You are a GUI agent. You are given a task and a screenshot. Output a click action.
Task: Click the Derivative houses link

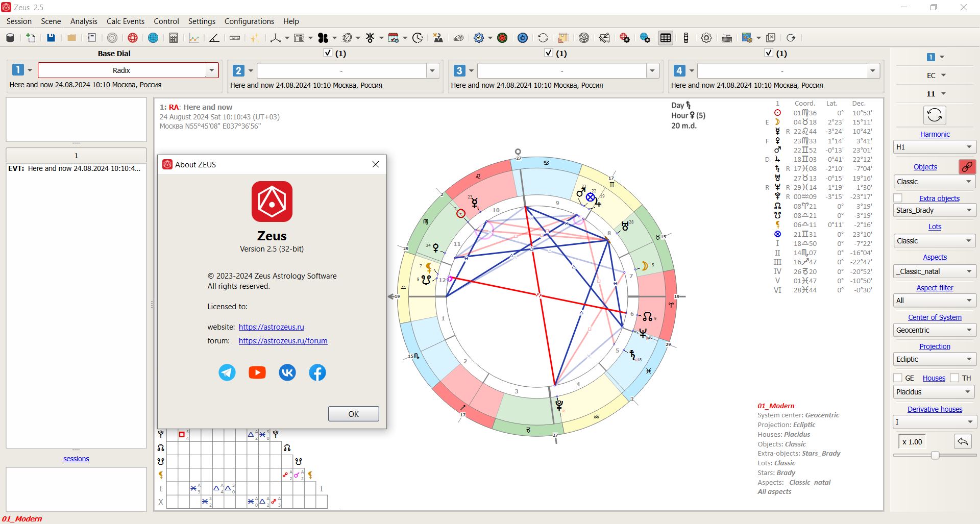pyautogui.click(x=935, y=409)
